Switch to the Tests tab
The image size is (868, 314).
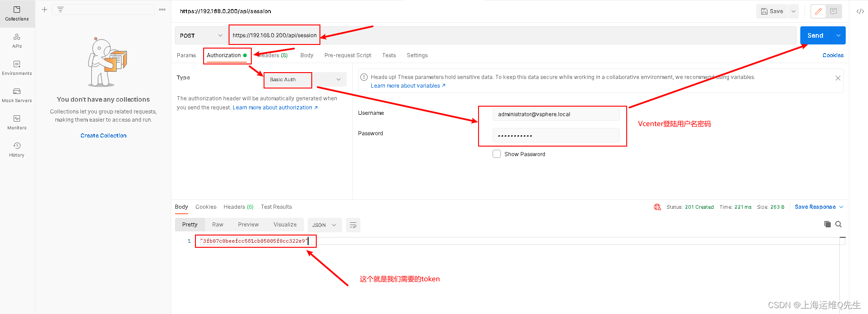tap(389, 55)
